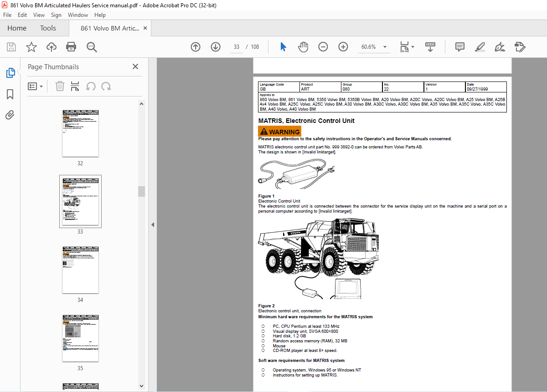This screenshot has height=392, width=547.
Task: Open the Find text magnifier tool
Action: pos(92,47)
